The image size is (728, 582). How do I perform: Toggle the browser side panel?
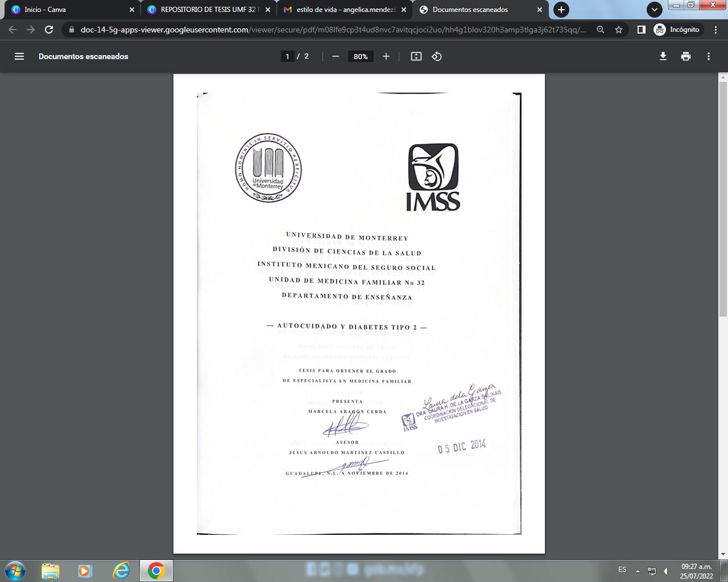tap(641, 30)
